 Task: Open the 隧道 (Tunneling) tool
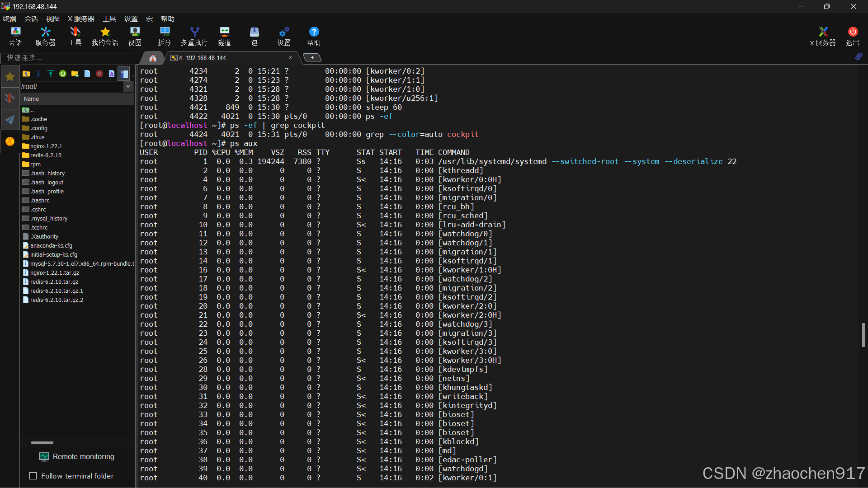tap(224, 35)
